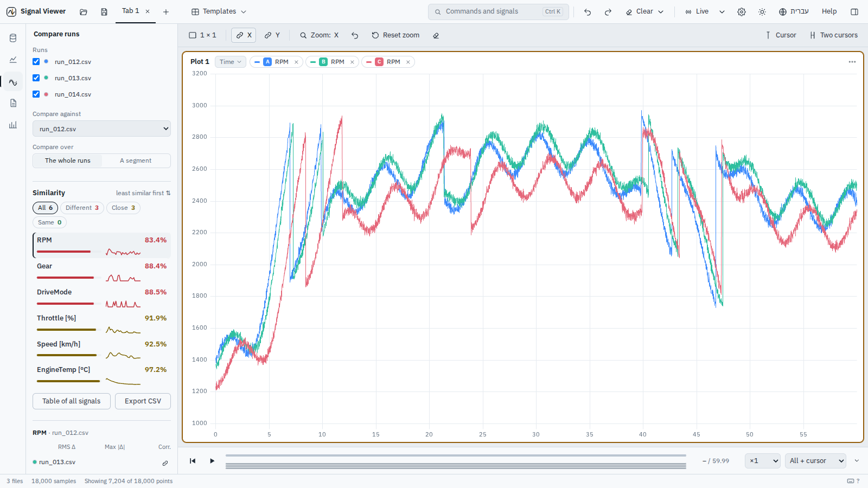Toggle side panel layout icon

[854, 11]
